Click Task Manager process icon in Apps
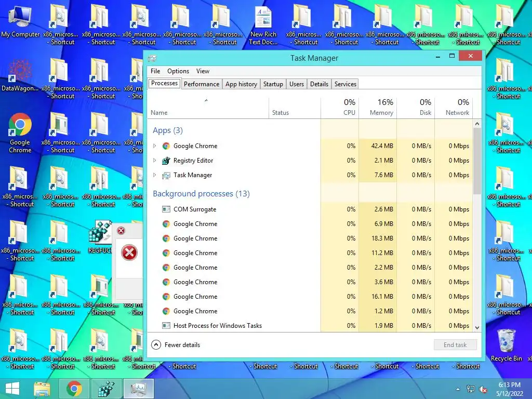 click(x=166, y=175)
